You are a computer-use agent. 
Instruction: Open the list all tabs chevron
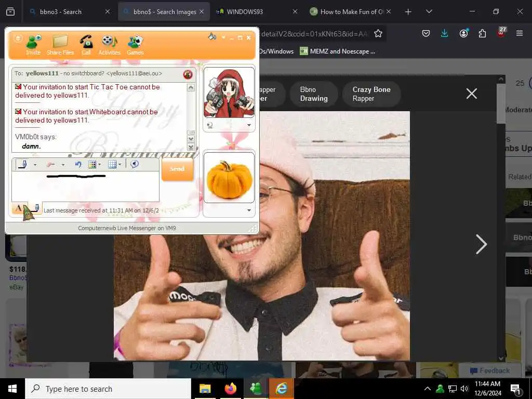429,11
